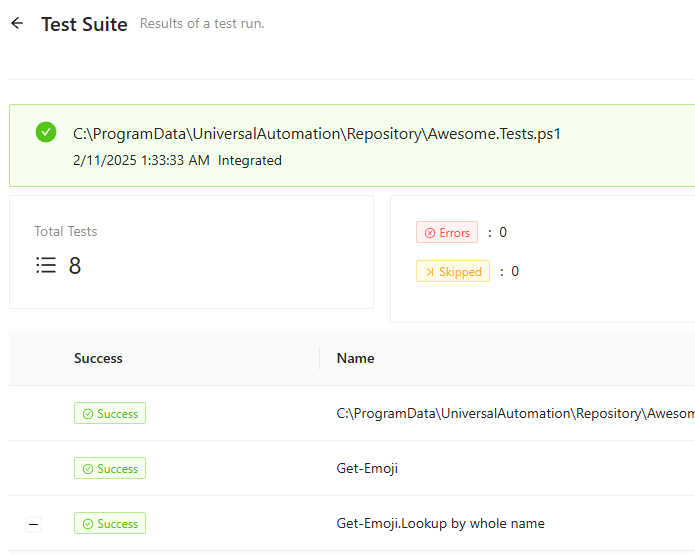Click the red Errors tag
The width and height of the screenshot is (695, 554).
pyautogui.click(x=447, y=232)
